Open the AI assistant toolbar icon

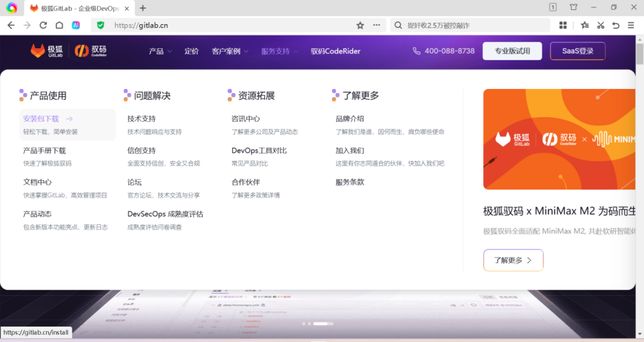(76, 25)
